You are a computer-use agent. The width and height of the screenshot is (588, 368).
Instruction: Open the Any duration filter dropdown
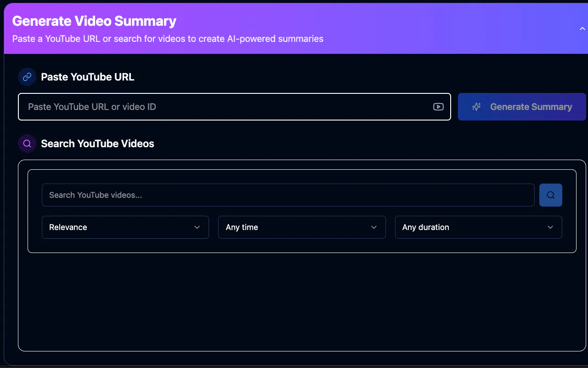click(479, 227)
